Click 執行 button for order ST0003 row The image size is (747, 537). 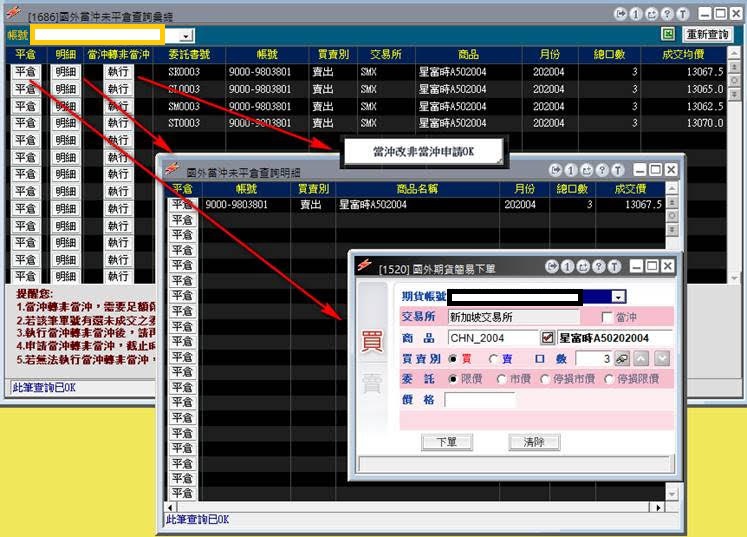pos(118,123)
